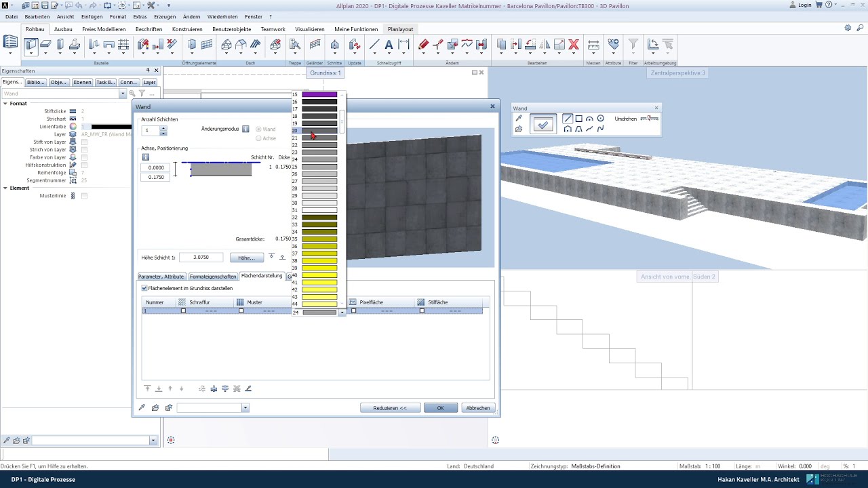Click the Geländer railing tool icon
This screenshot has height=488, width=868.
pos(315,45)
